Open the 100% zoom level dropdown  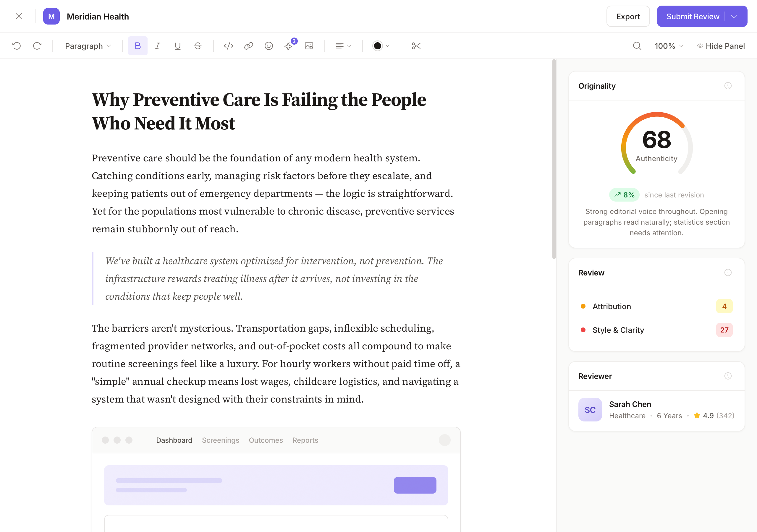coord(669,46)
